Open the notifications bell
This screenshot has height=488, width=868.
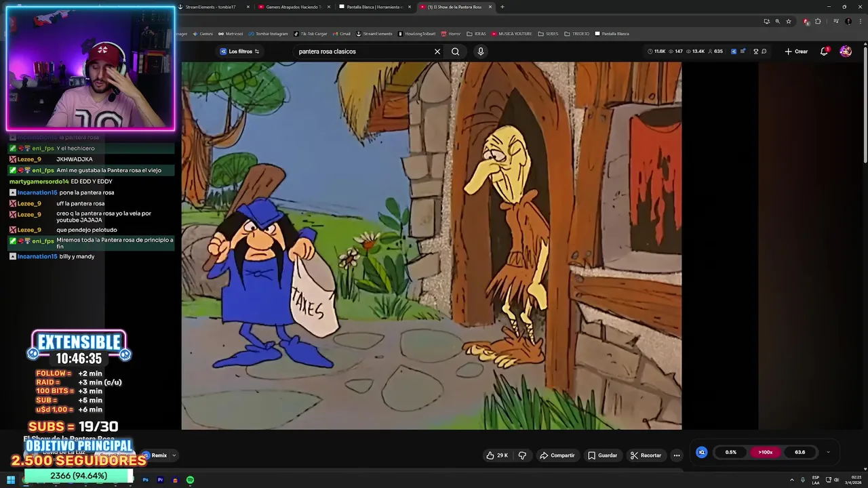pyautogui.click(x=825, y=52)
